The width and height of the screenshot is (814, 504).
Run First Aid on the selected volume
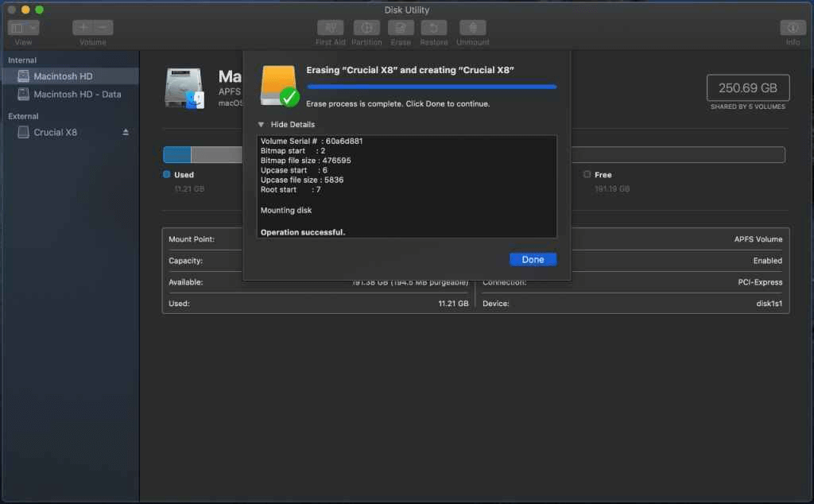(x=331, y=30)
